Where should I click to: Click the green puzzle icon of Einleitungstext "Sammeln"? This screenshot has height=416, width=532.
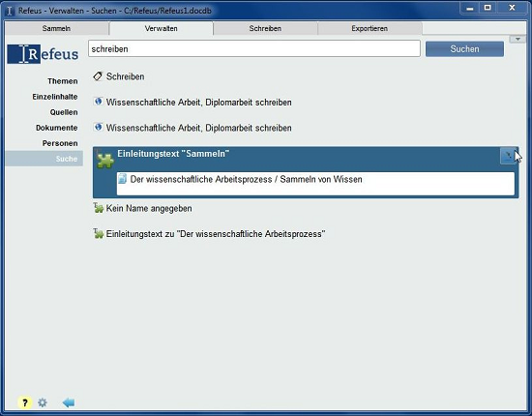(105, 161)
